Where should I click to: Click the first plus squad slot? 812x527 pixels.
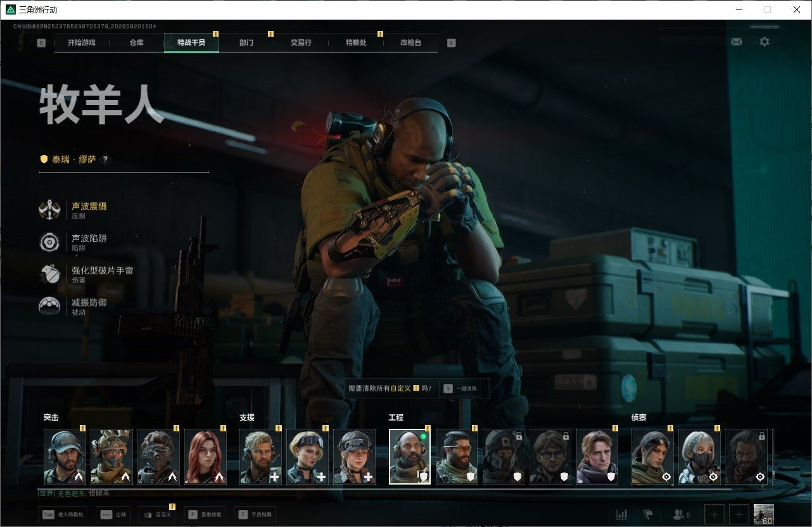pos(714,515)
